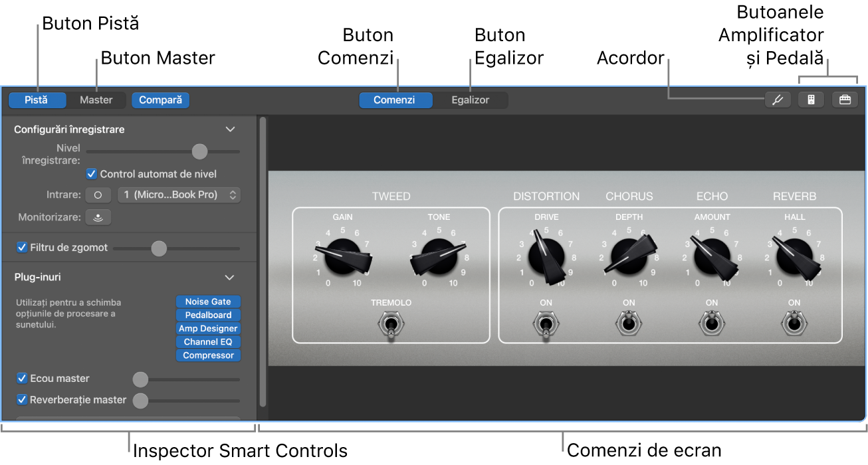Click the Filtru de zgomot slider
Image resolution: width=868 pixels, height=465 pixels.
pos(176,248)
